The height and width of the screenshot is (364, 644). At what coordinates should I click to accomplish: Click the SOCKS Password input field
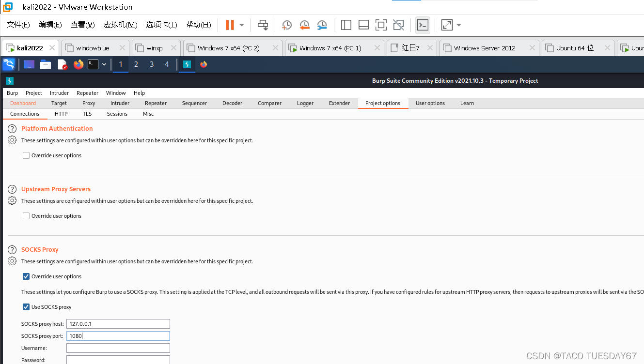[118, 360]
